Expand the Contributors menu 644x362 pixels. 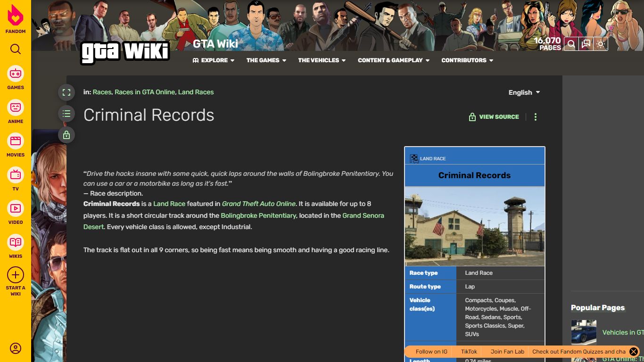[467, 60]
